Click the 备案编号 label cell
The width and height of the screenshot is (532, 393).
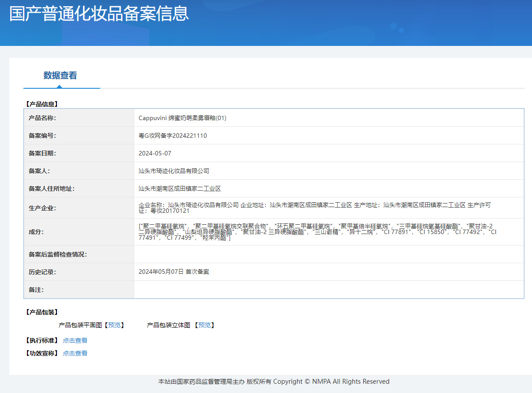tap(79, 136)
